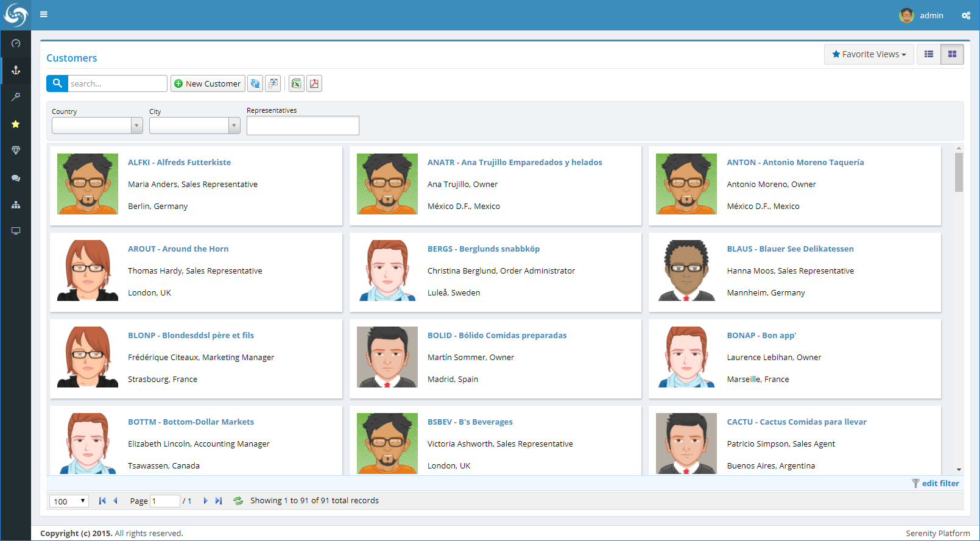Image resolution: width=980 pixels, height=541 pixels.
Task: Export customers to PDF
Action: coord(314,83)
